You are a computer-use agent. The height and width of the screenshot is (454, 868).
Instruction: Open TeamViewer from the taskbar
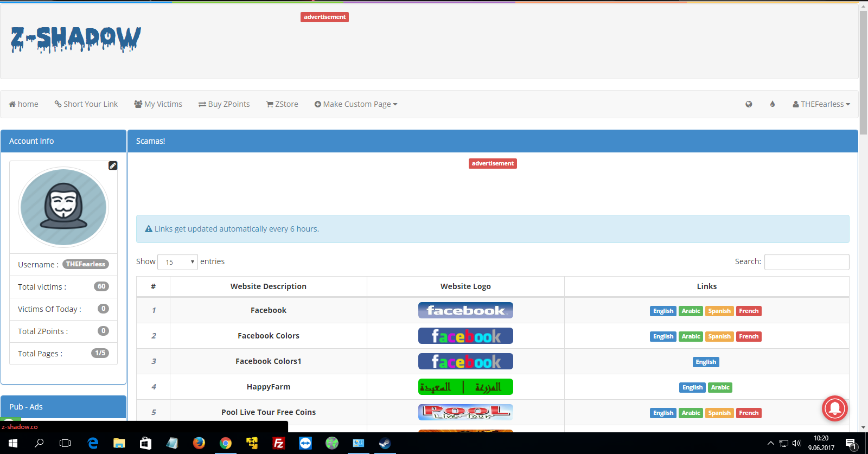click(305, 443)
